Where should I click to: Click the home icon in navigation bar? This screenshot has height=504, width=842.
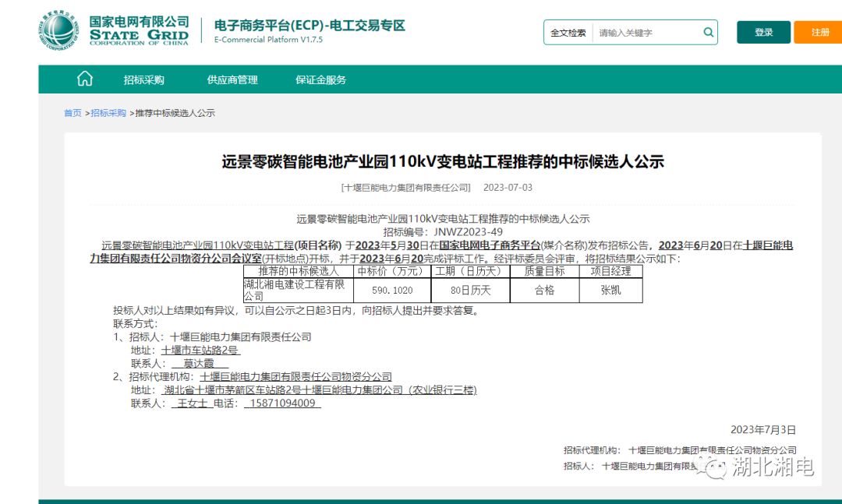[85, 79]
